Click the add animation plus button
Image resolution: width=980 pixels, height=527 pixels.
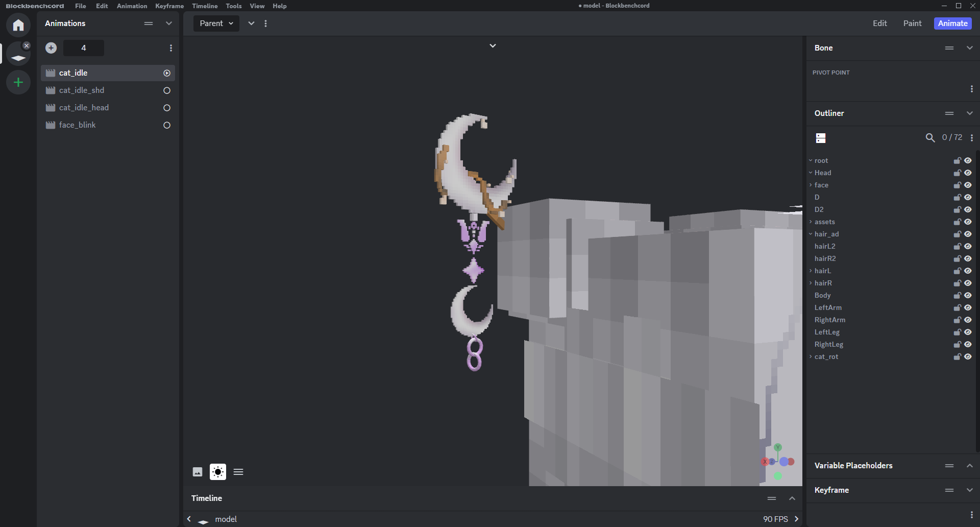(x=51, y=48)
